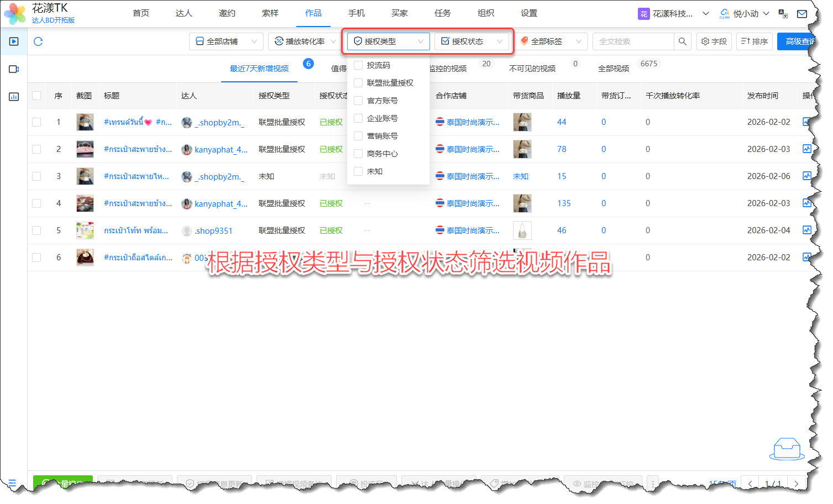Select the 企业账号 checkbox
The height and width of the screenshot is (504, 833).
click(358, 118)
